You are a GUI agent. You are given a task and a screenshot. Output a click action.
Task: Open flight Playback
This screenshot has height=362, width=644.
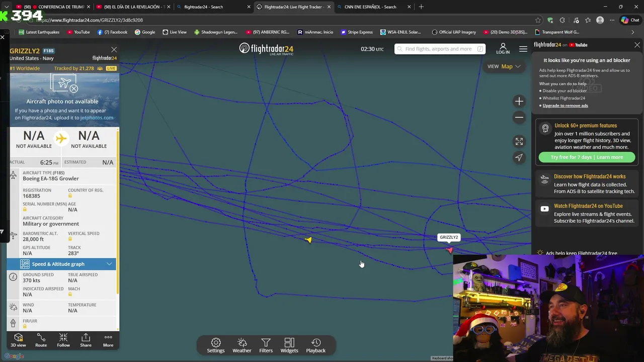coord(316,345)
